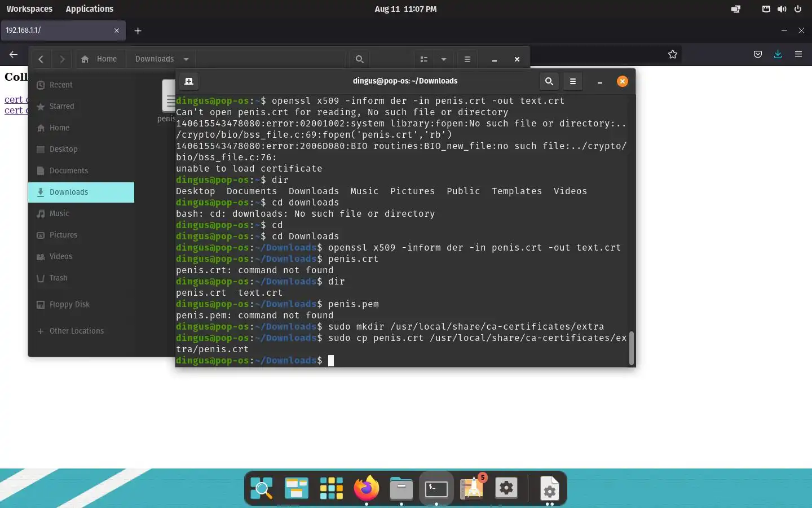
Task: Open Files from the dock
Action: 401,488
